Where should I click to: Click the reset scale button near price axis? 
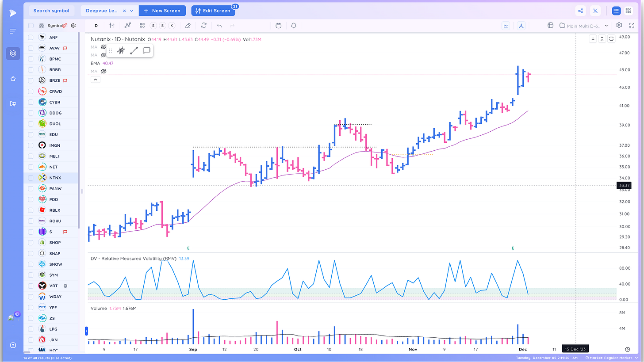[611, 39]
